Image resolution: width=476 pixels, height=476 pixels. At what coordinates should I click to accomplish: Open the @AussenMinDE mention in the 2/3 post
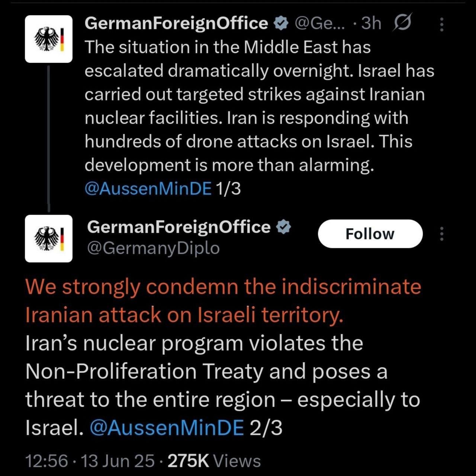pyautogui.click(x=167, y=427)
